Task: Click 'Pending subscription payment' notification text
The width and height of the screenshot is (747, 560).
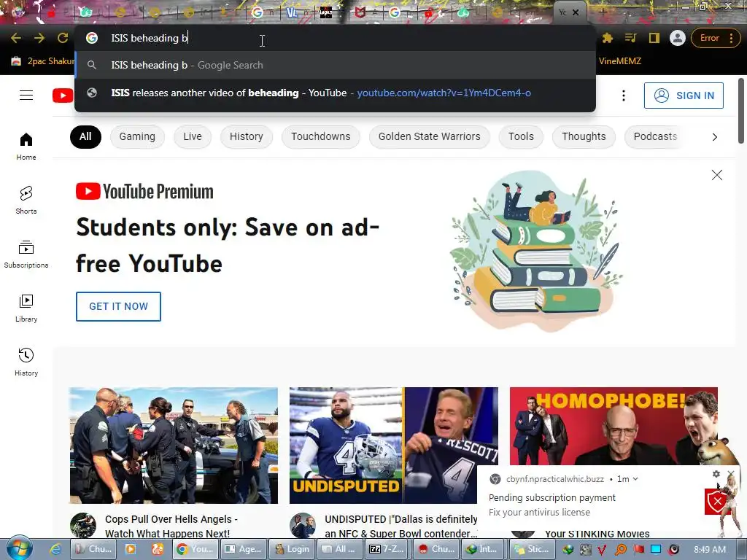Action: tap(551, 497)
